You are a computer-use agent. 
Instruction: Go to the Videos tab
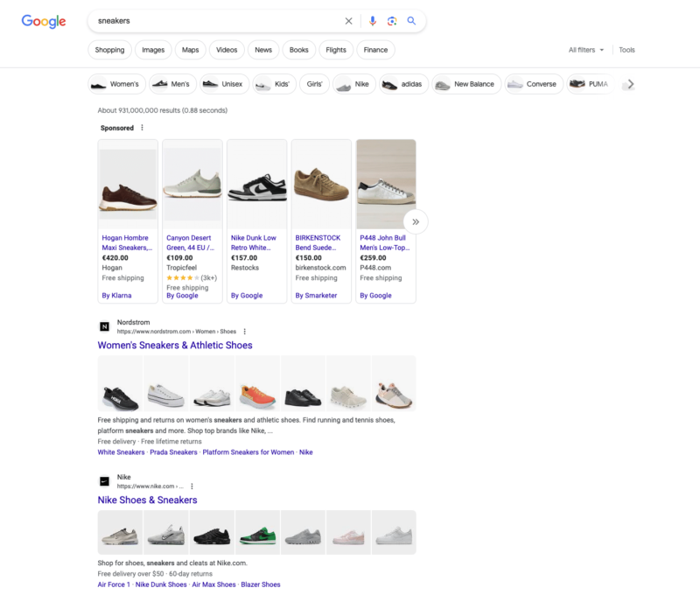coord(227,50)
